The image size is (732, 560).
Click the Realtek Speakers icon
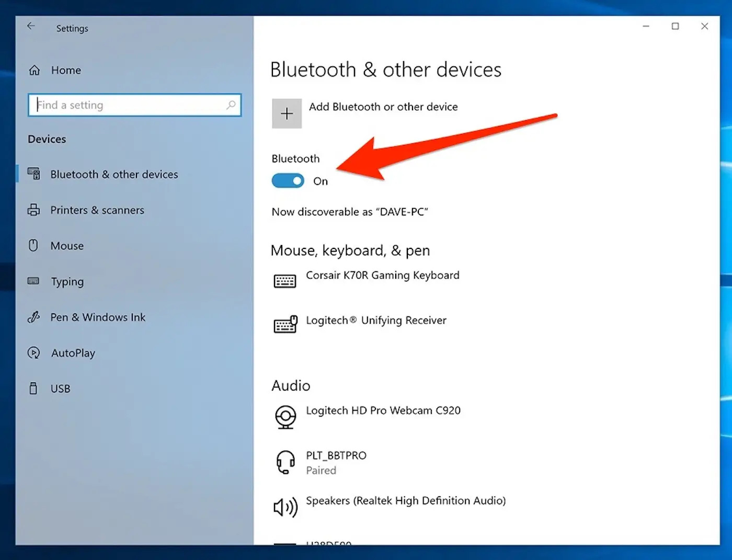(285, 507)
